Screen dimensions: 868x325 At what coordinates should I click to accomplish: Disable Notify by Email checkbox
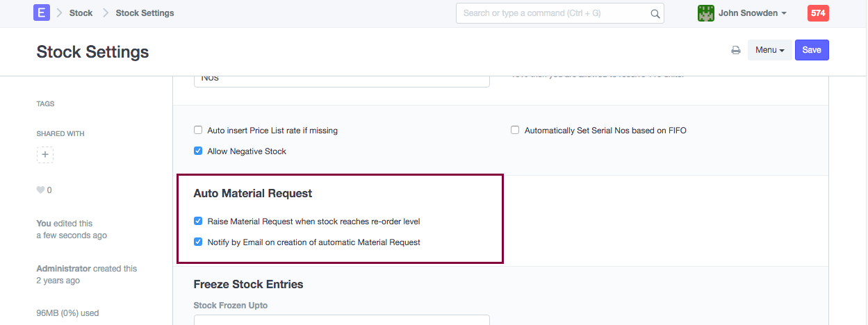199,242
